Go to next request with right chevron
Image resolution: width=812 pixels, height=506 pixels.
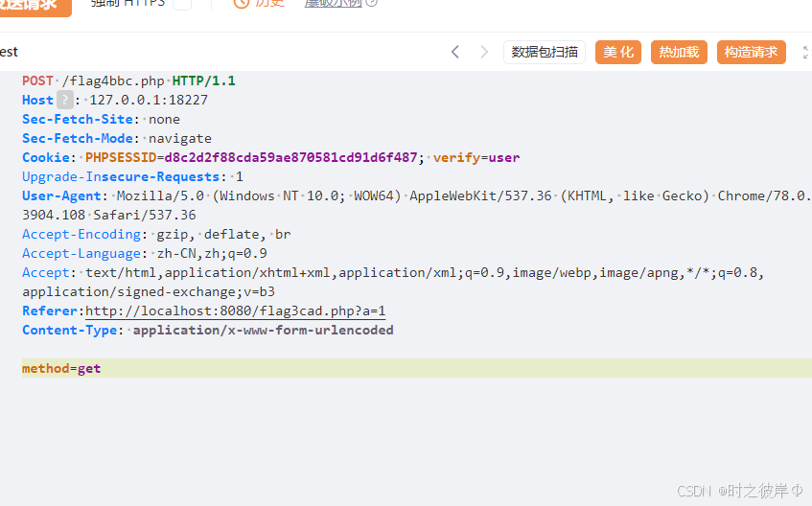click(x=484, y=52)
